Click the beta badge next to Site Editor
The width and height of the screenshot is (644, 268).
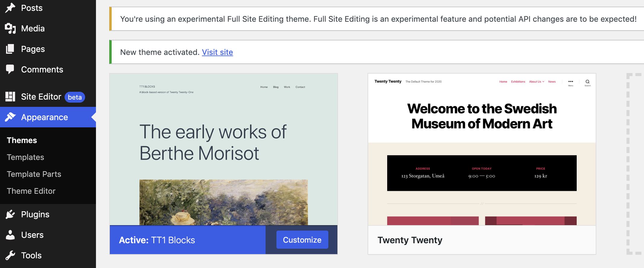(x=75, y=97)
